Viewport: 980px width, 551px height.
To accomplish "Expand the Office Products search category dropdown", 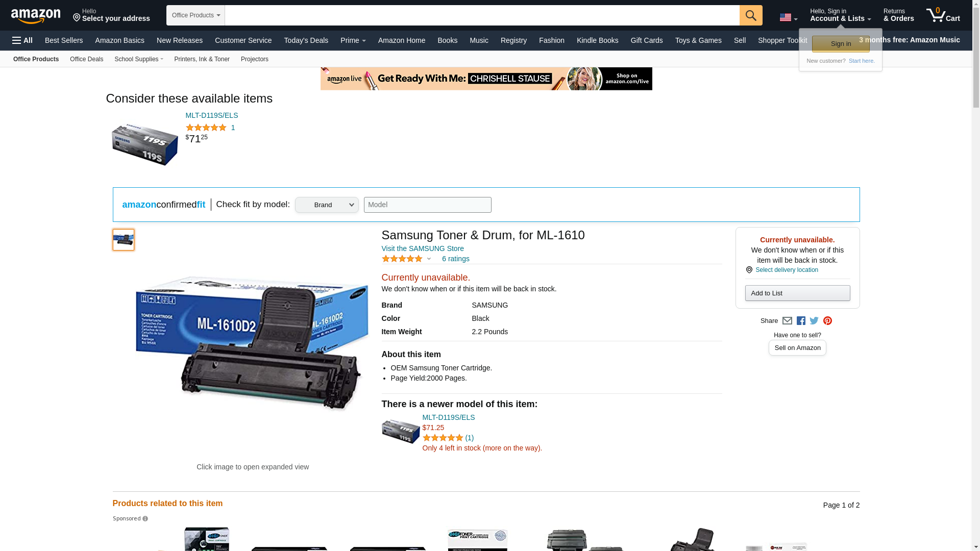I will pos(195,15).
